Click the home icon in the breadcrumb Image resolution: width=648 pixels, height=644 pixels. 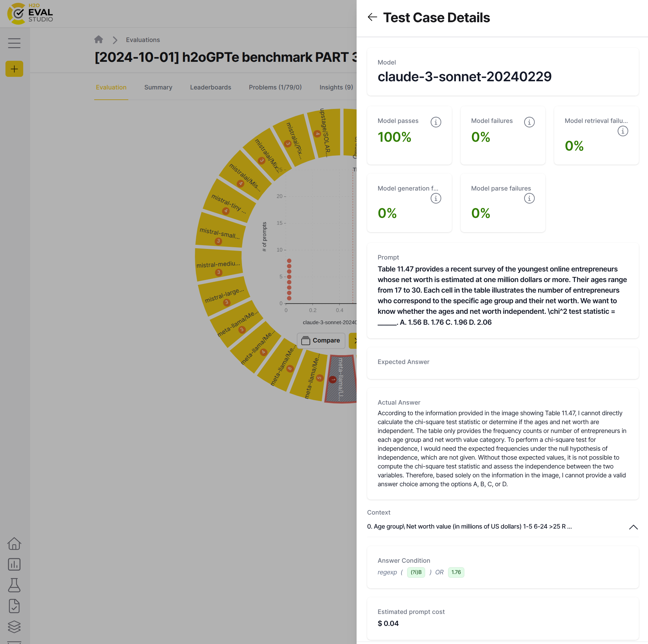(x=99, y=40)
